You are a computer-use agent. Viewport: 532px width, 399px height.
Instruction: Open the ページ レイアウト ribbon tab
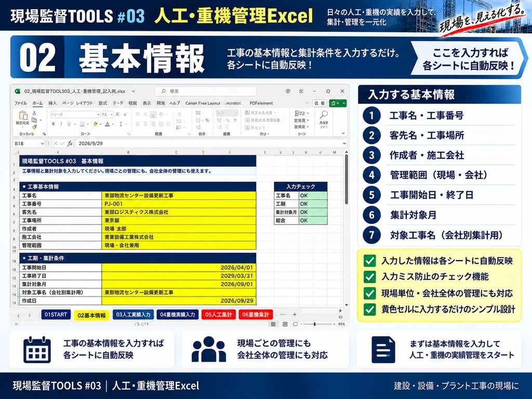[x=77, y=103]
